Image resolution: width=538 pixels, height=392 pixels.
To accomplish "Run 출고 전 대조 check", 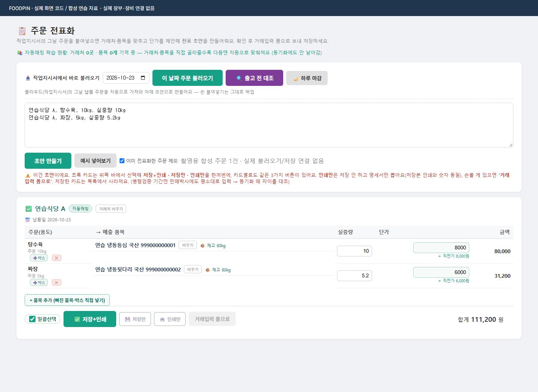I will coord(254,78).
